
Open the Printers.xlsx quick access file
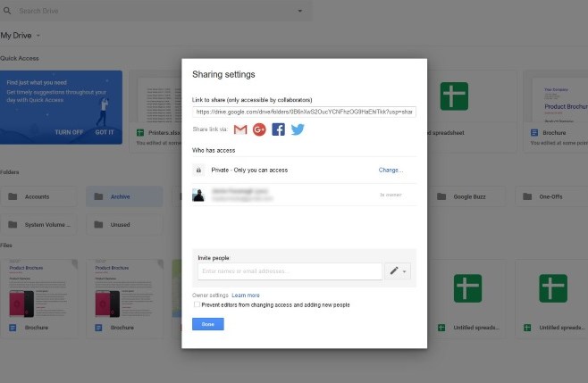click(x=155, y=112)
